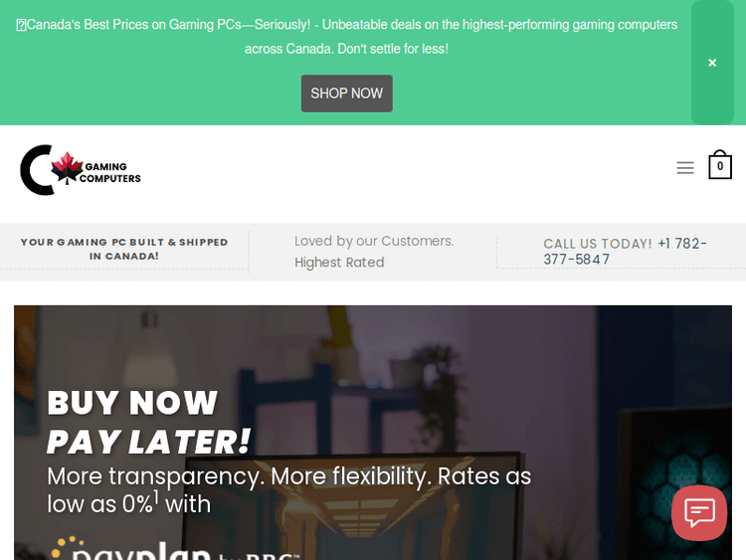Click the Highest Rated text

[339, 263]
